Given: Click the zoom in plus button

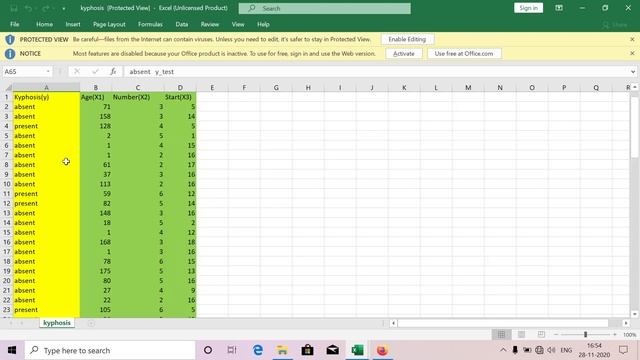Looking at the screenshot, I should pyautogui.click(x=615, y=334).
